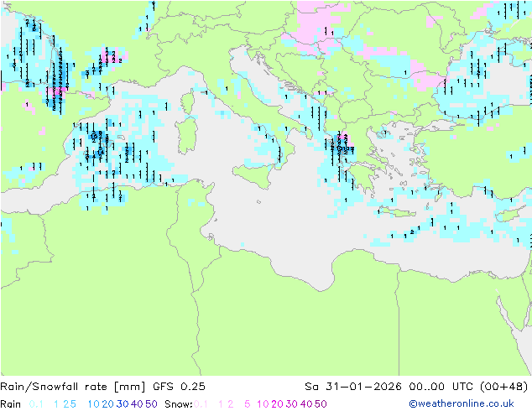The width and height of the screenshot is (532, 411).
Task: Click the island of Cyprus on the map
Action: 509,216
